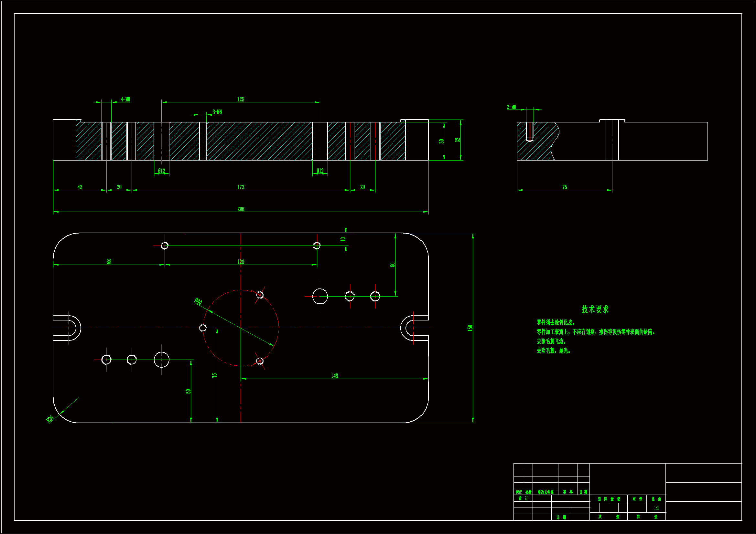Click the 125 dimension label

241,99
